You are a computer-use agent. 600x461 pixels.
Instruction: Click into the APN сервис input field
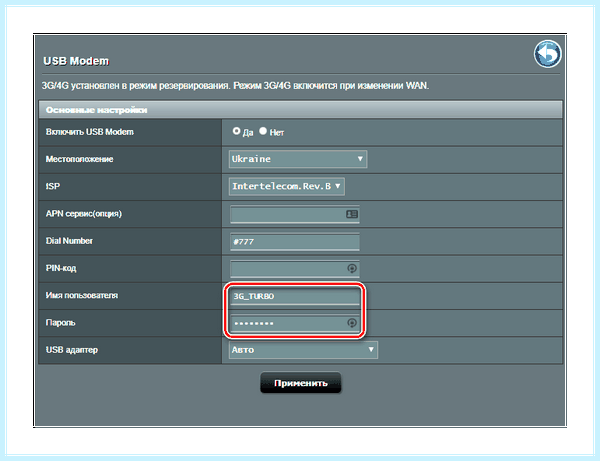295,214
